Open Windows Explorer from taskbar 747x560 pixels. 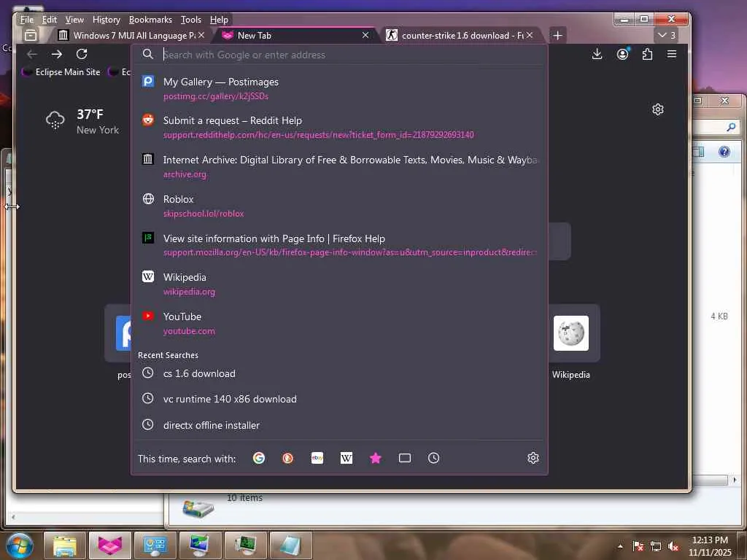click(64, 545)
